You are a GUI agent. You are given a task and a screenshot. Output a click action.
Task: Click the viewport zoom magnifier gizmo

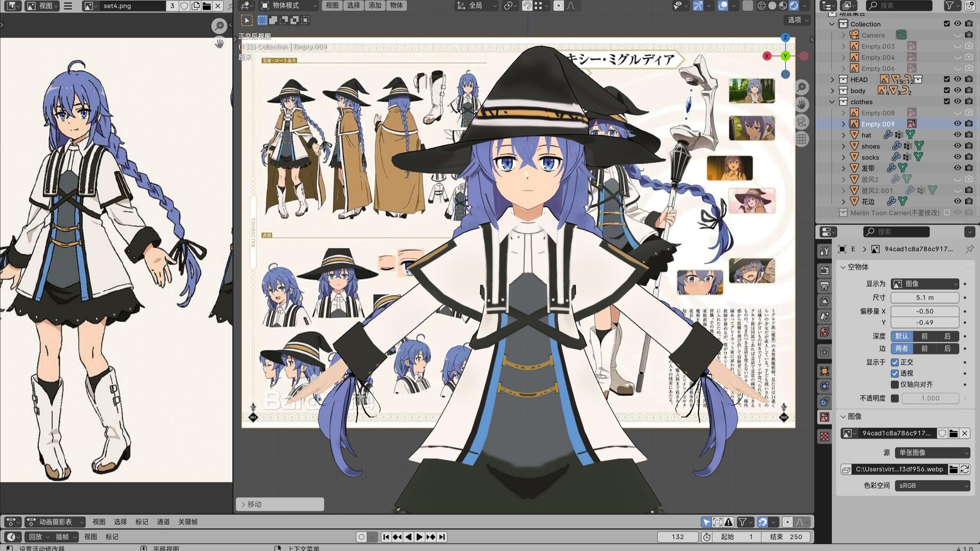[801, 87]
